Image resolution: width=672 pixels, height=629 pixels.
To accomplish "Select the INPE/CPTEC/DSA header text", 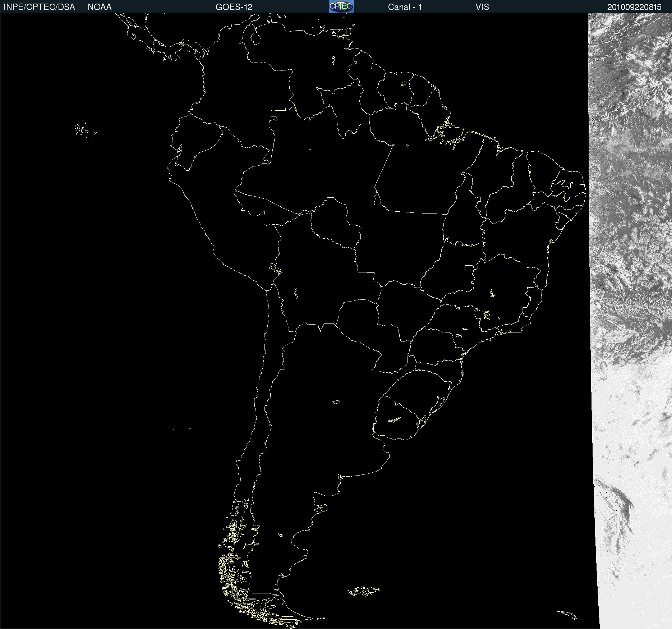I will [x=39, y=7].
